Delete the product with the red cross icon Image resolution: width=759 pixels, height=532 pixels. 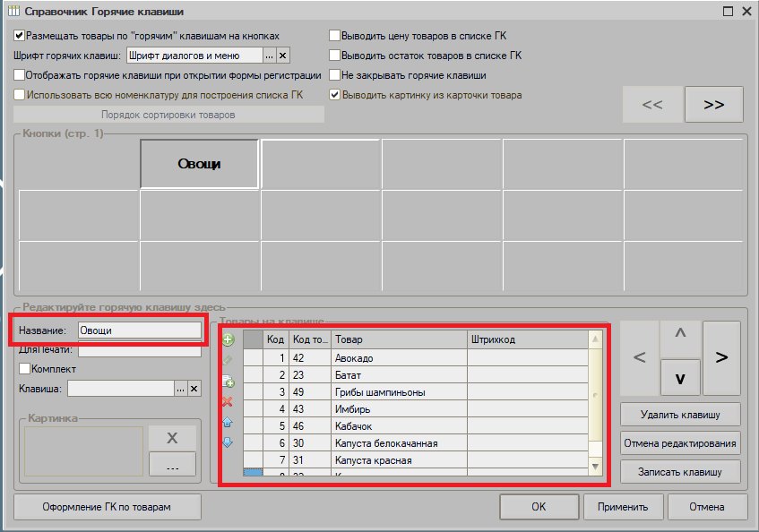[x=227, y=401]
